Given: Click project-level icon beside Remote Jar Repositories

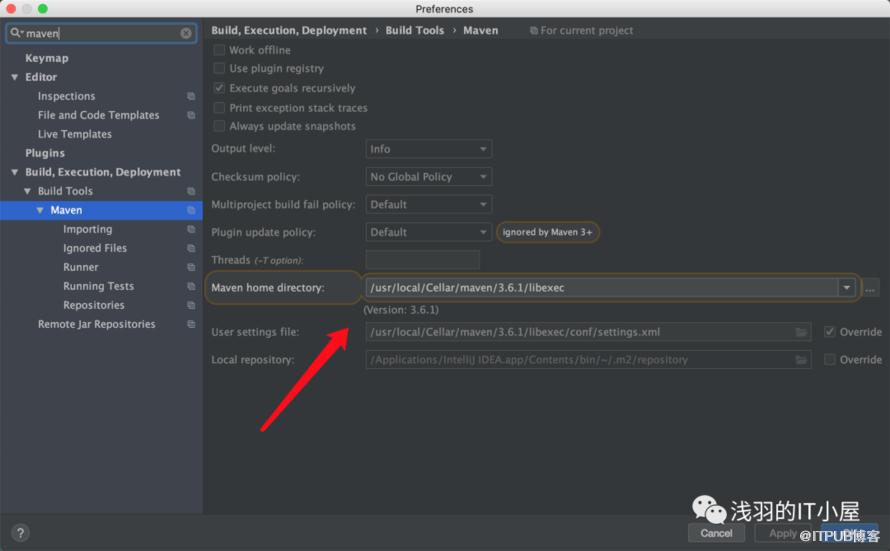Looking at the screenshot, I should 191,325.
